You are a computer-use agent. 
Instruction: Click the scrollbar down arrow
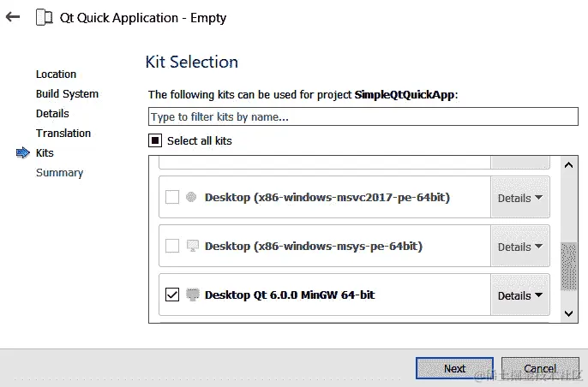point(568,313)
